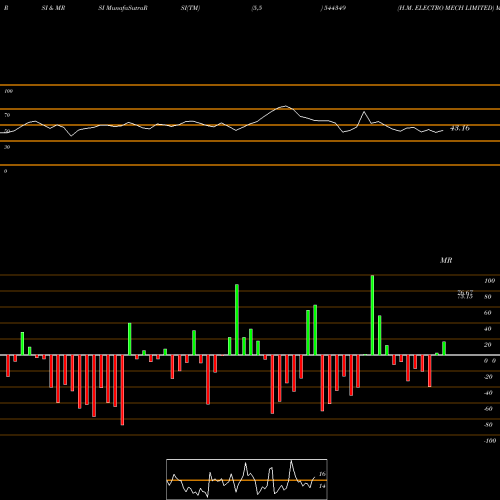Image resolution: width=500 pixels, height=500 pixels.
Task: Click the MR axis label -40
Action: pos(488,393)
